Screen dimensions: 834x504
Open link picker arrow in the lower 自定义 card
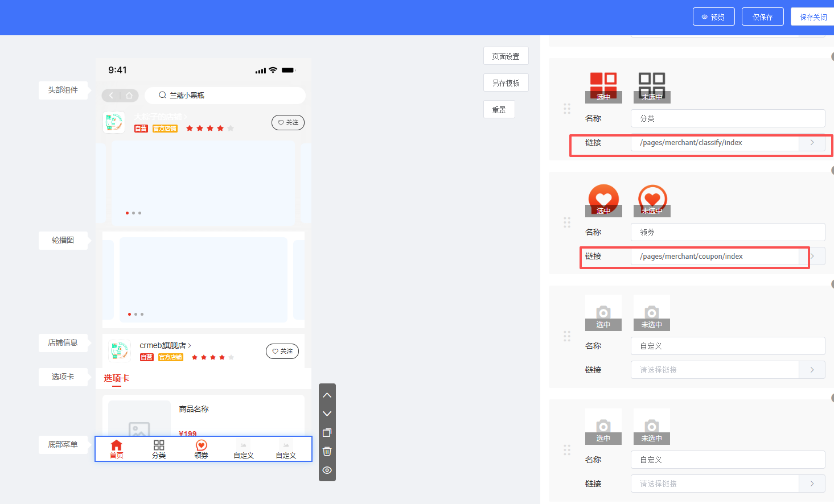(x=812, y=484)
